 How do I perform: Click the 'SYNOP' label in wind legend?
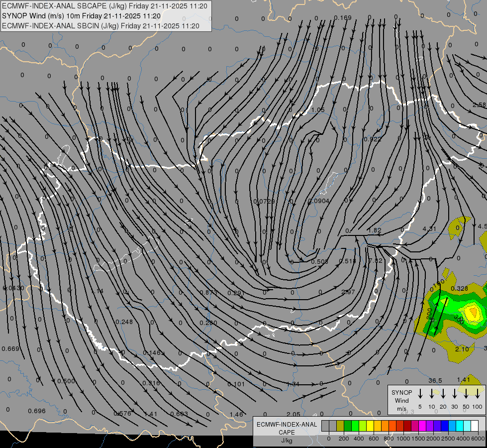pos(401,392)
